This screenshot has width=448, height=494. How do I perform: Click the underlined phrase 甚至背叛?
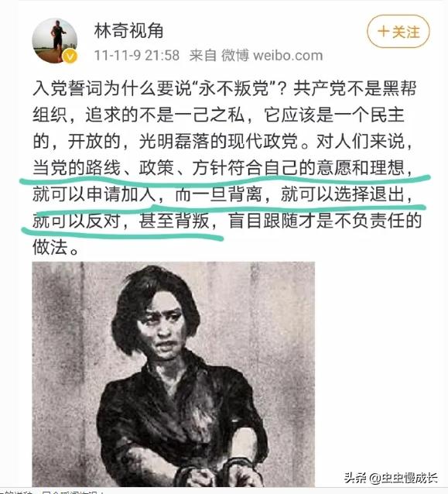pos(173,221)
